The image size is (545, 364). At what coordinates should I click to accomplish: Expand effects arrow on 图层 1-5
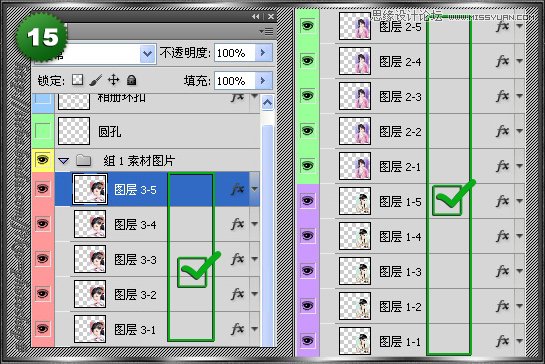(x=519, y=201)
